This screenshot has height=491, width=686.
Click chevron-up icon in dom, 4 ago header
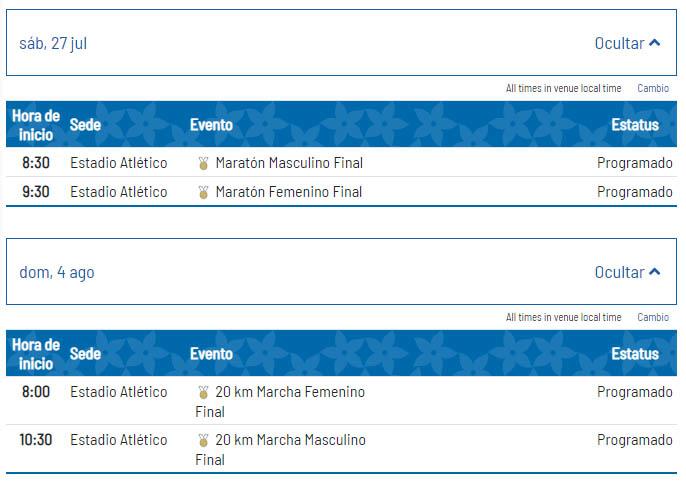coord(654,272)
